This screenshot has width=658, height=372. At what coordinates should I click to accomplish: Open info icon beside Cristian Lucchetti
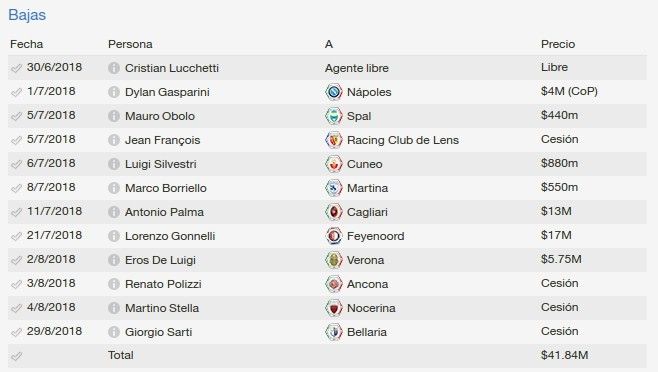coord(114,68)
